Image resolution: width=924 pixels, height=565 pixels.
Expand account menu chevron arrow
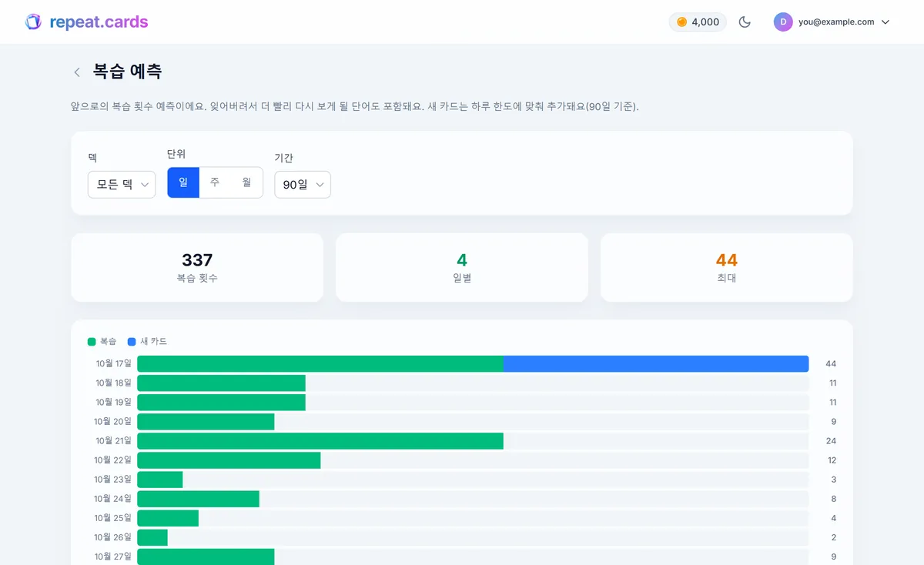click(885, 22)
